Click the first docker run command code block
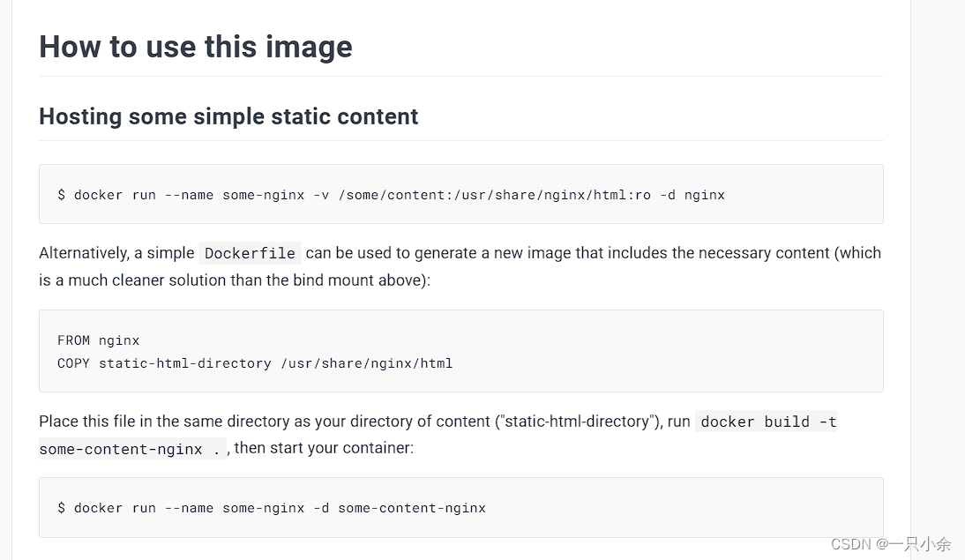Screen dimensions: 965x560 coord(461,194)
